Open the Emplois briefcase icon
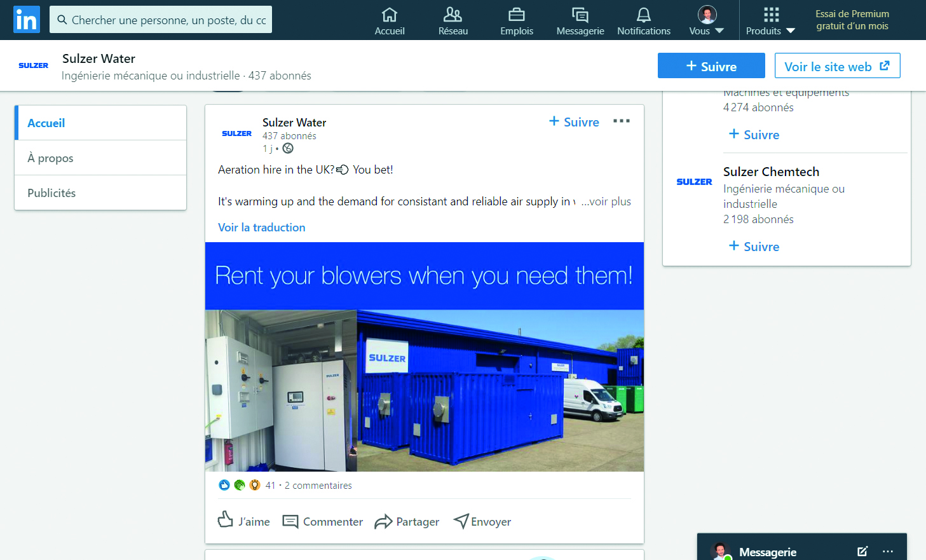 click(x=517, y=21)
